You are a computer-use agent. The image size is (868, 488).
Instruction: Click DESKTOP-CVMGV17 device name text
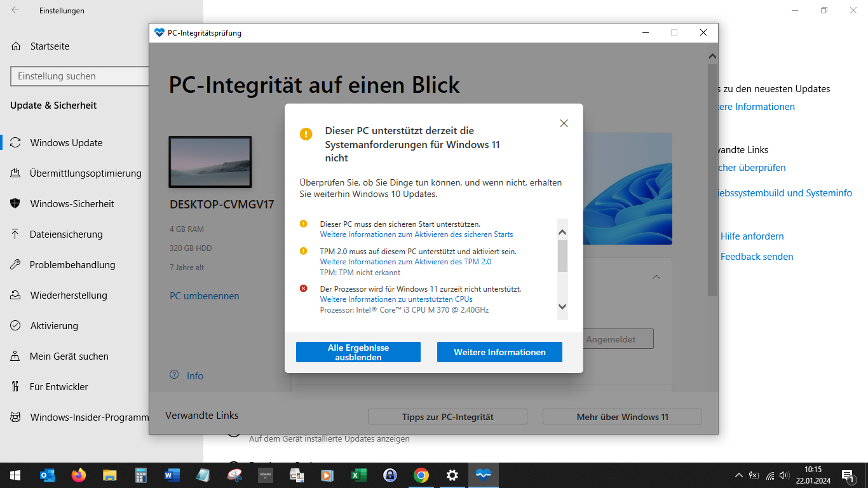(x=222, y=205)
